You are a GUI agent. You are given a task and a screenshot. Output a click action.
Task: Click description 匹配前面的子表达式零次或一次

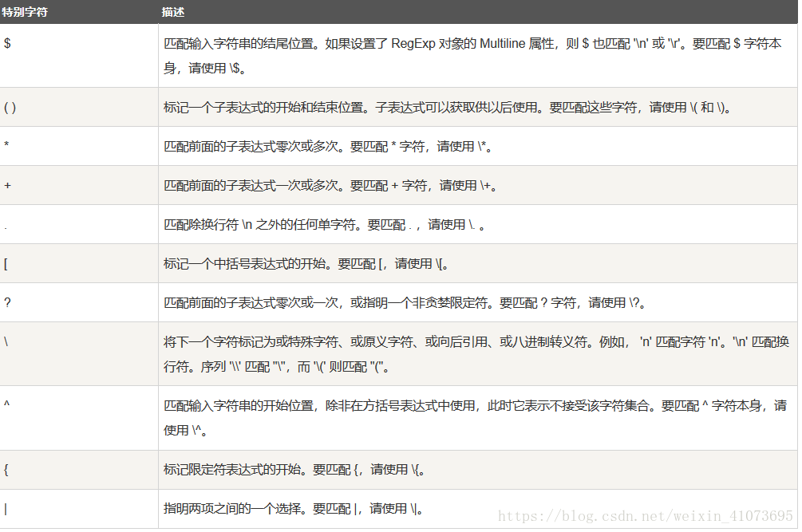pos(478,302)
